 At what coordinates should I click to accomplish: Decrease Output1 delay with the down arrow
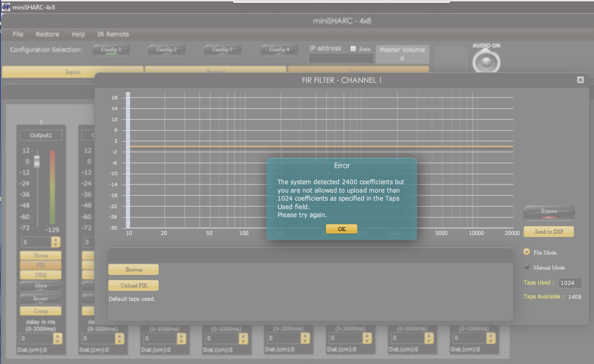click(57, 341)
